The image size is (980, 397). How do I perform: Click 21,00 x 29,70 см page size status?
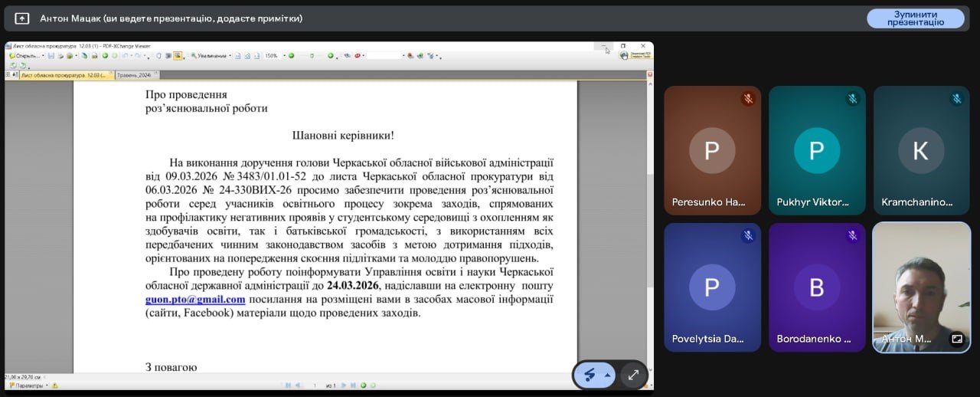[23, 377]
